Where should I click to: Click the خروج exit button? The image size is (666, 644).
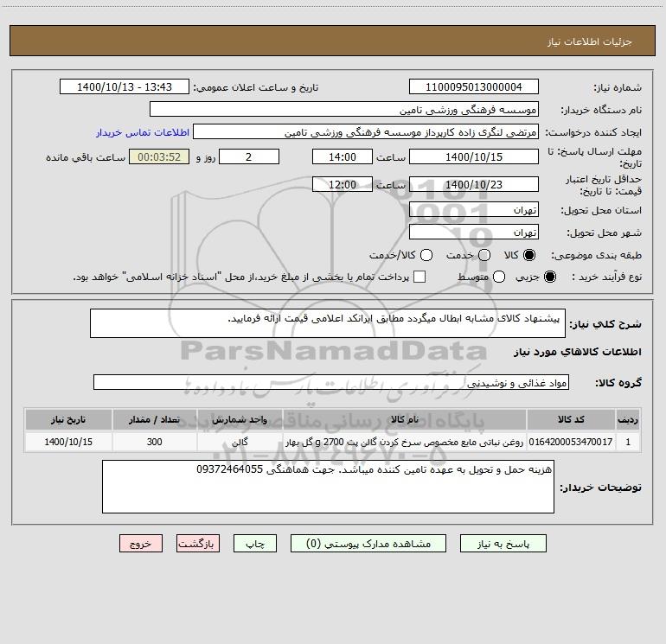click(141, 544)
